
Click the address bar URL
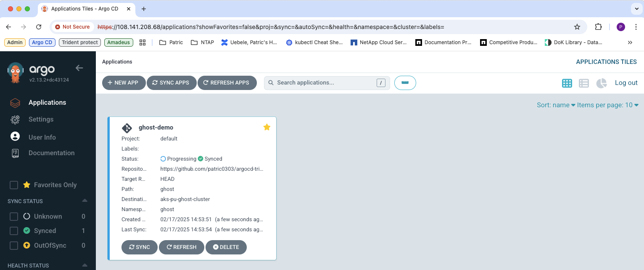[x=271, y=27]
